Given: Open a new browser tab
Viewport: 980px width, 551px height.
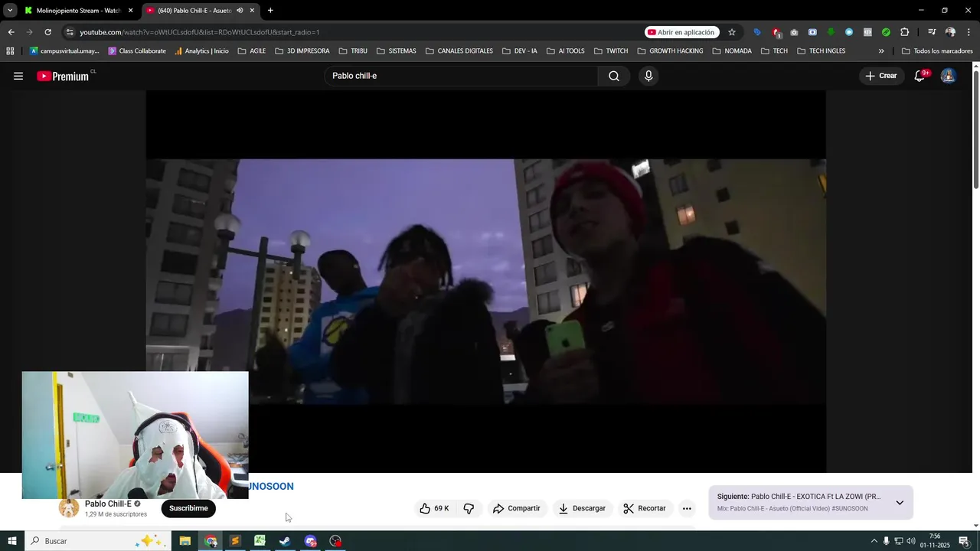Looking at the screenshot, I should (x=270, y=11).
